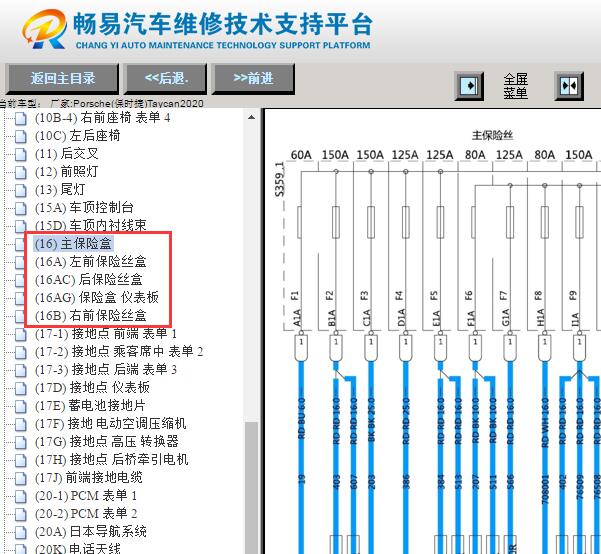Click the A1A connector label
Screen dimensions: 601x554
tap(297, 317)
